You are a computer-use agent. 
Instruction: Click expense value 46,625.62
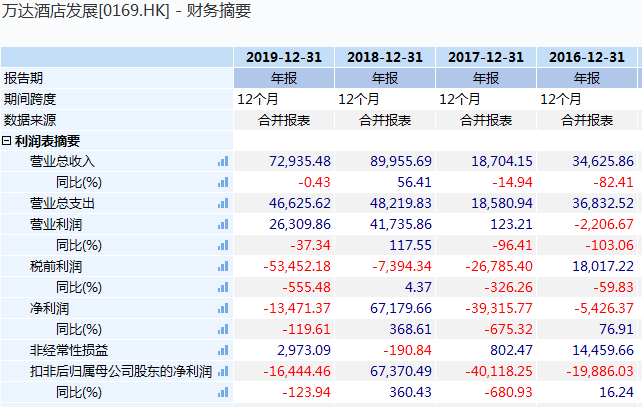point(300,203)
